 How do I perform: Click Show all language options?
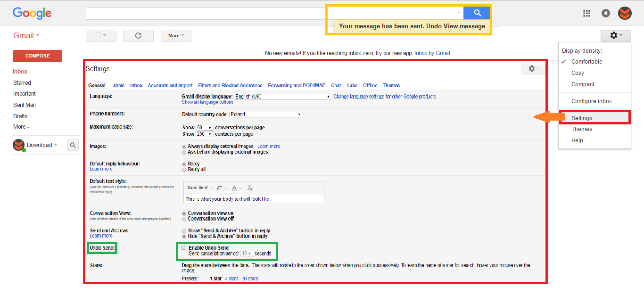point(207,102)
